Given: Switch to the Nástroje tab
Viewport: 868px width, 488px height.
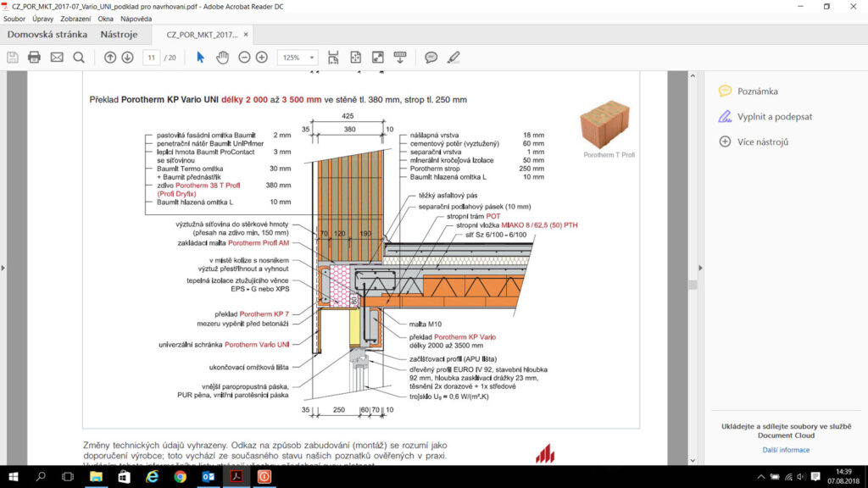Looking at the screenshot, I should (x=119, y=35).
